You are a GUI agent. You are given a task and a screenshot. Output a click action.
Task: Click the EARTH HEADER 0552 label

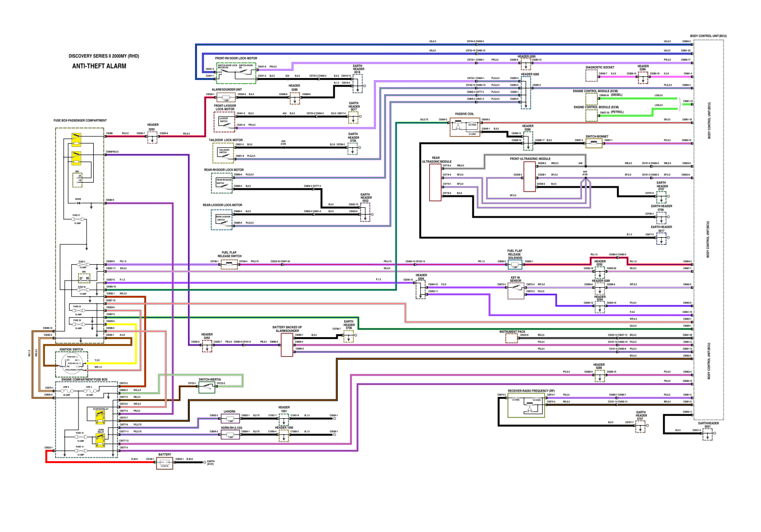pos(365,197)
